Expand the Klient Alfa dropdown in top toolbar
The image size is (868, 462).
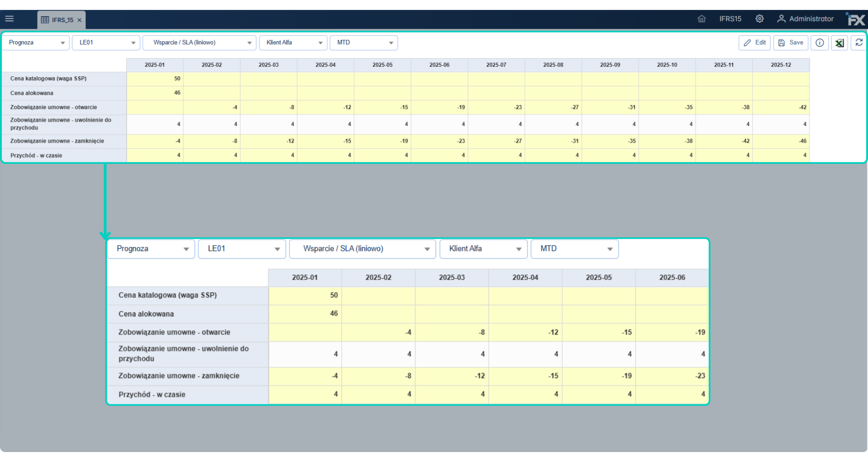click(293, 43)
